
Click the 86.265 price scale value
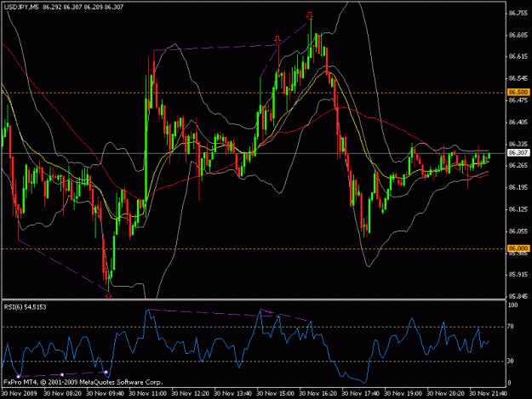[x=518, y=165]
